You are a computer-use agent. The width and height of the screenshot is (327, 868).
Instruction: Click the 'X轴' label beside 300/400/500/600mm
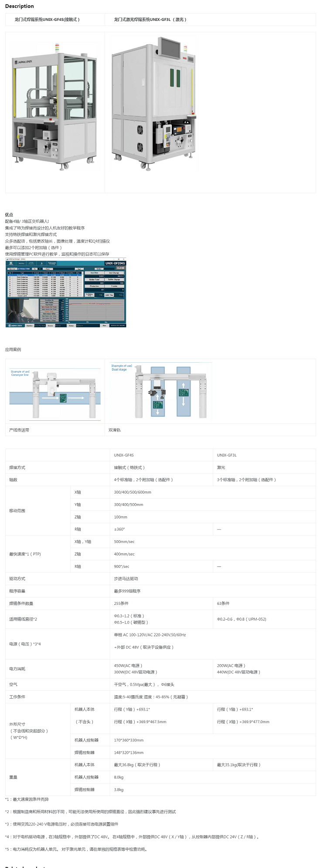(78, 492)
